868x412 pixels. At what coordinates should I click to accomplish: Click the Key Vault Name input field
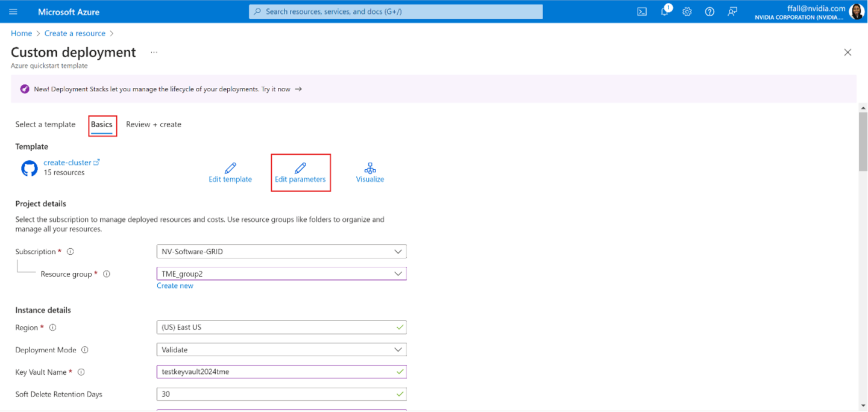point(274,372)
